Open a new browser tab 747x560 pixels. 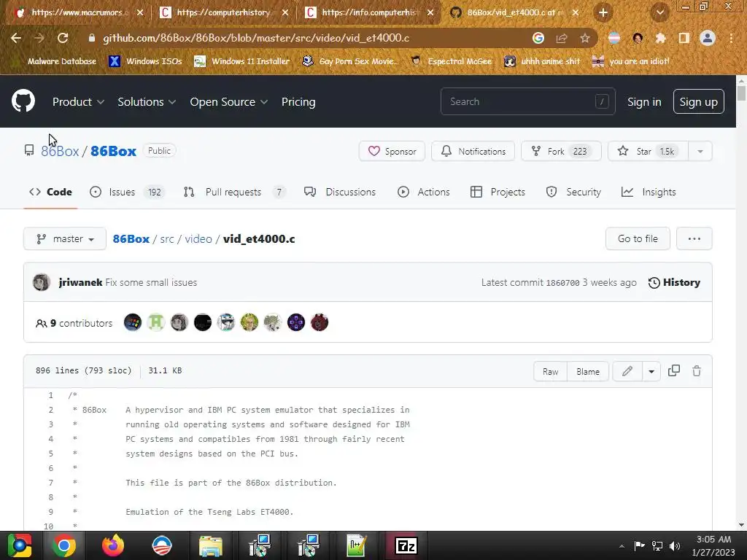[x=603, y=12]
